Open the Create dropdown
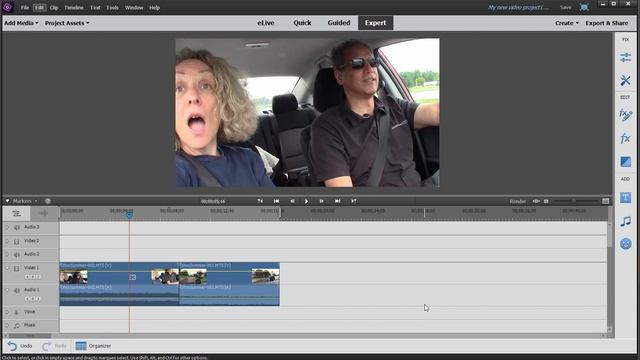 567,23
